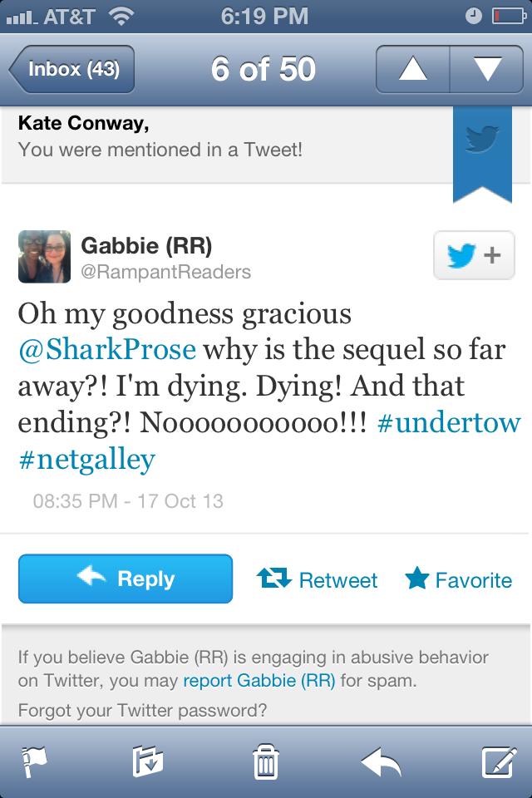Retweet this tweet
Viewport: 532px width, 798px height.
click(x=318, y=579)
